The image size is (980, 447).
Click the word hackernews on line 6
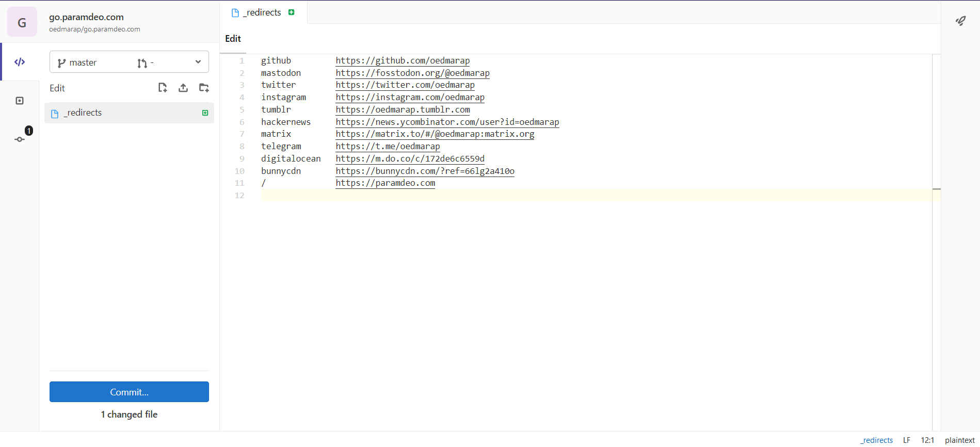[x=286, y=122]
